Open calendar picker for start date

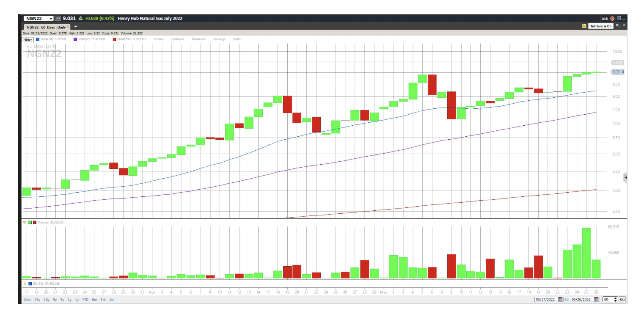pyautogui.click(x=560, y=299)
